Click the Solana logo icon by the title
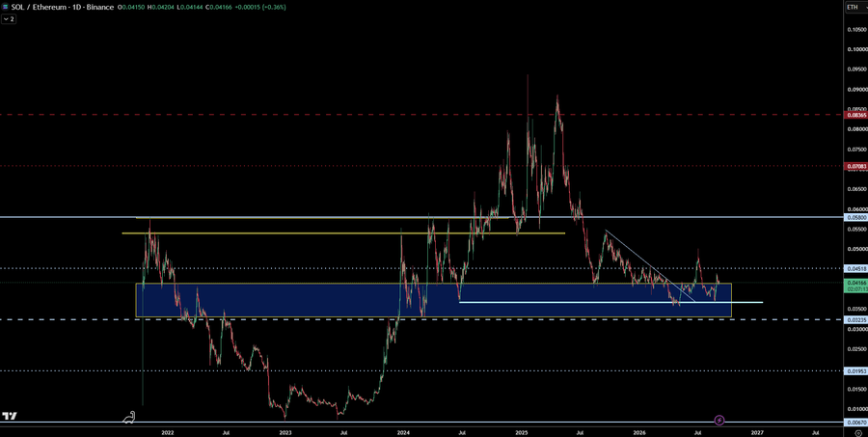The height and width of the screenshot is (437, 868). pos(5,7)
